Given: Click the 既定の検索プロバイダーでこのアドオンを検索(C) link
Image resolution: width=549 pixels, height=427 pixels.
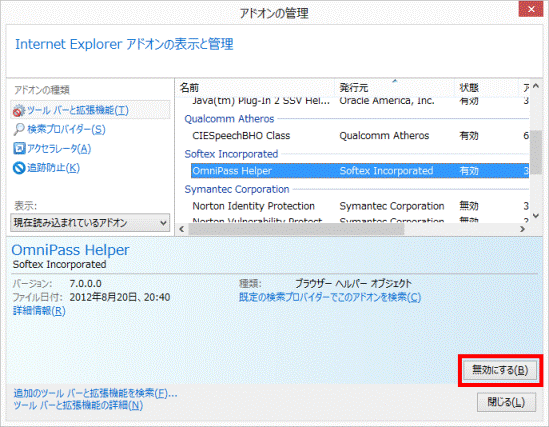Looking at the screenshot, I should [x=330, y=297].
